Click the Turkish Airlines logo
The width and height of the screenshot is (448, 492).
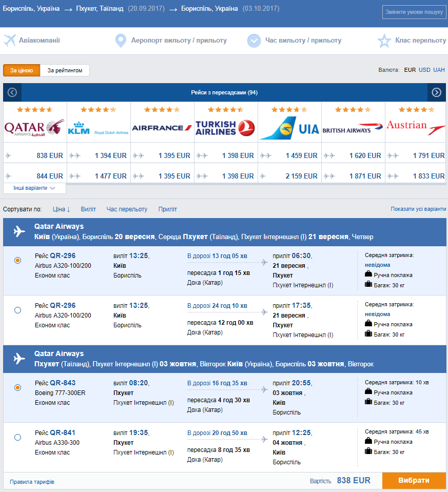(x=225, y=128)
